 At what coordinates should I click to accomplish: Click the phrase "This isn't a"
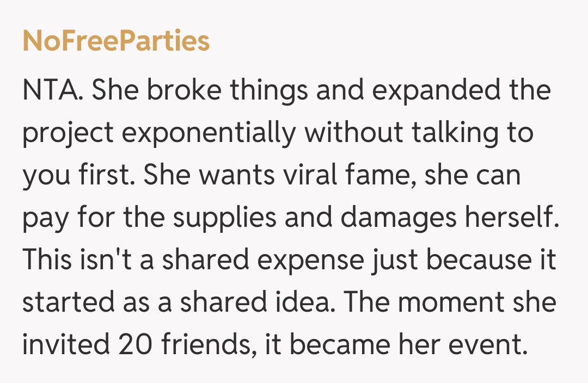[89, 261]
